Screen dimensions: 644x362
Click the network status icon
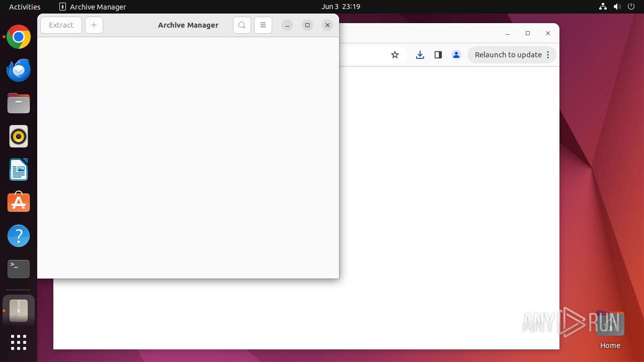(x=603, y=7)
